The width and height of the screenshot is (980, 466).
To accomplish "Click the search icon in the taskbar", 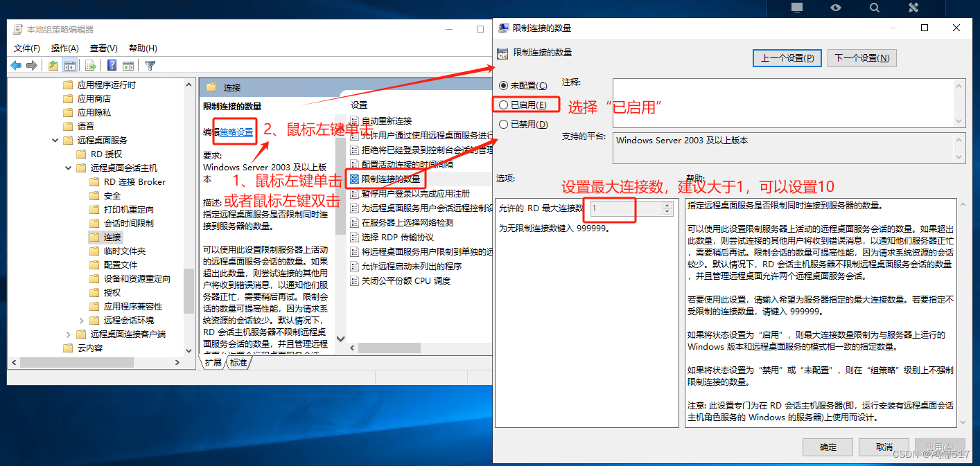I will click(x=874, y=9).
